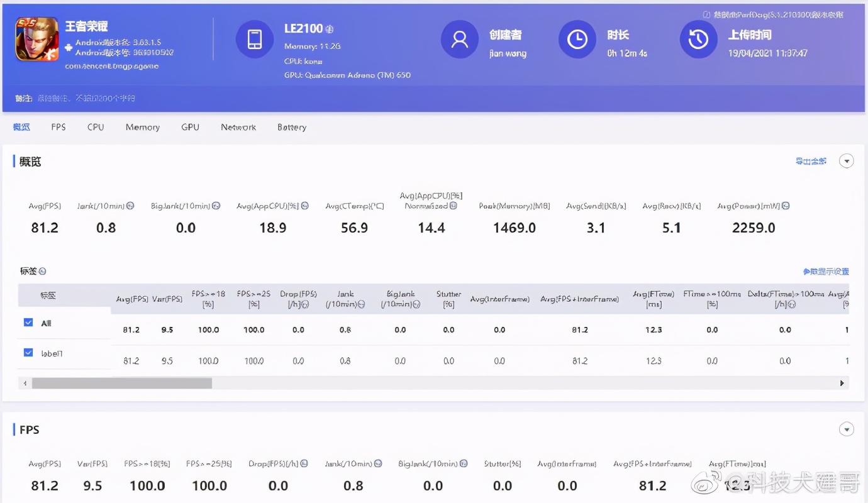Click the creator user profile icon
The height and width of the screenshot is (503, 868).
click(x=460, y=39)
